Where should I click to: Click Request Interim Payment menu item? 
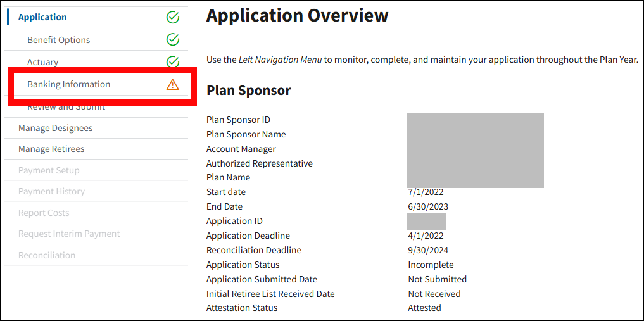click(x=69, y=234)
